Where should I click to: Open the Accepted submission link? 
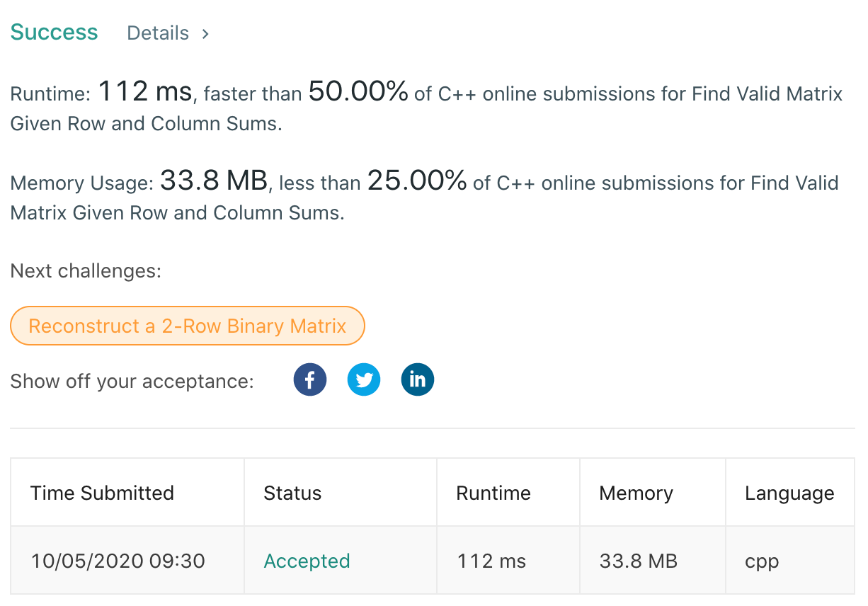pos(307,561)
